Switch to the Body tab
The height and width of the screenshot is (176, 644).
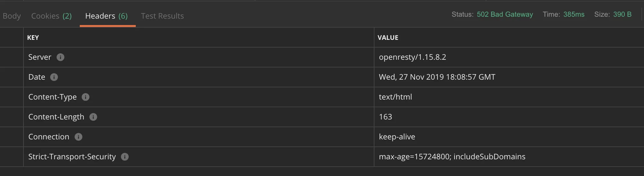[12, 16]
